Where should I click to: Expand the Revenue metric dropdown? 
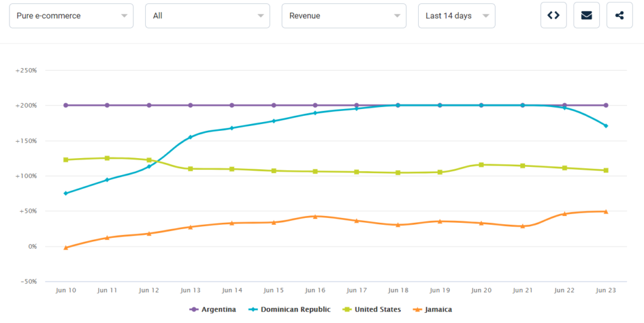(x=344, y=16)
